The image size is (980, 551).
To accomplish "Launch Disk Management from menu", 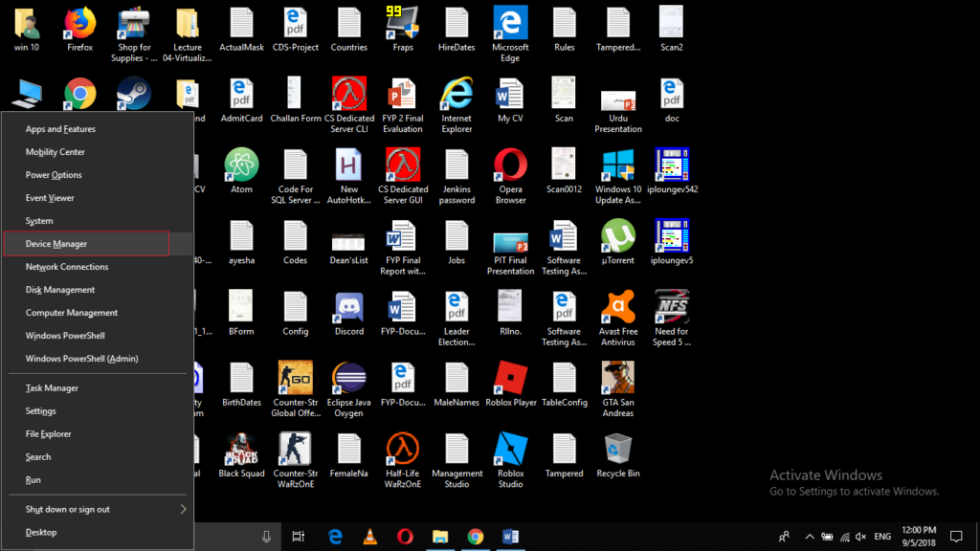I will click(x=98, y=290).
